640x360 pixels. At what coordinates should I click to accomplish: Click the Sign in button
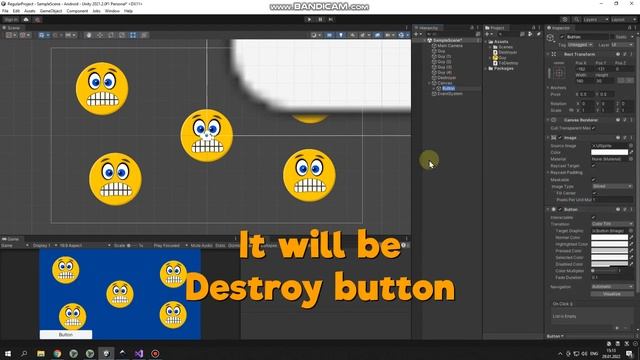click(x=11, y=20)
